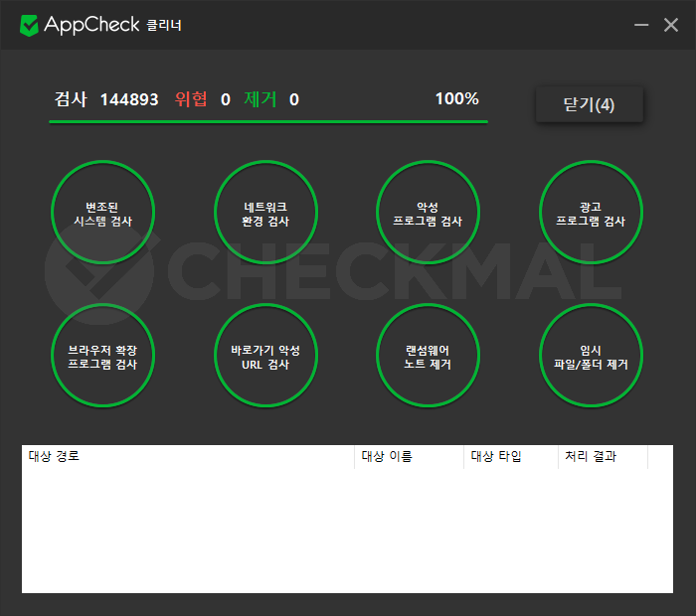Screen dimensions: 696x616
Task: Select the 바로가기 악성 URL 검사 circle
Action: click(x=264, y=357)
